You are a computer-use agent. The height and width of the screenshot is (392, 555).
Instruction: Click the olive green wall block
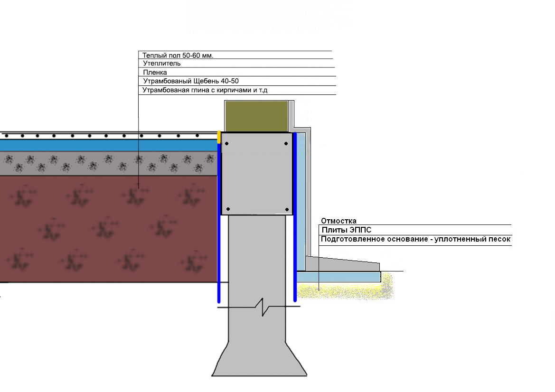click(257, 116)
